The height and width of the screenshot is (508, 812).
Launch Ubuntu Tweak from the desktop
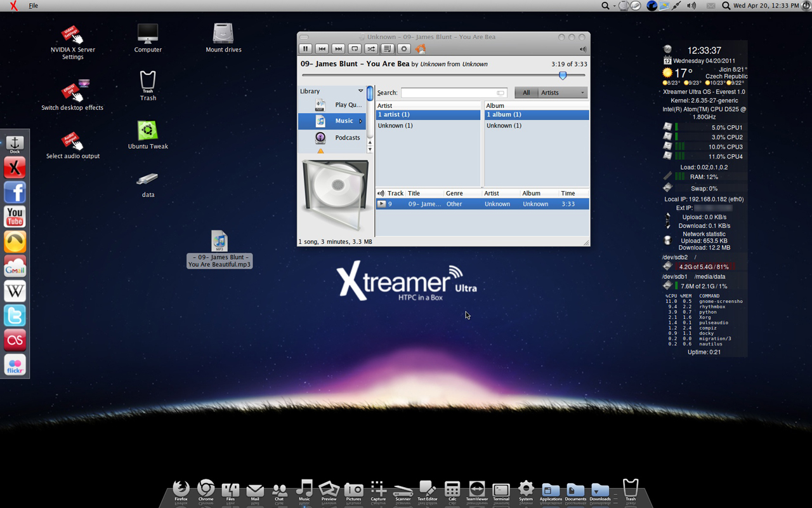(x=148, y=135)
